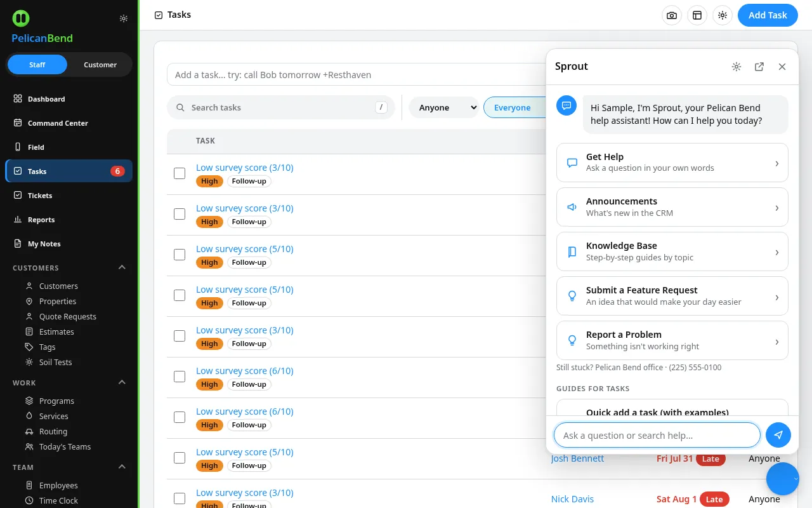Image resolution: width=812 pixels, height=508 pixels.
Task: Check the first Low survey score (5/10) task
Action: pos(180,255)
